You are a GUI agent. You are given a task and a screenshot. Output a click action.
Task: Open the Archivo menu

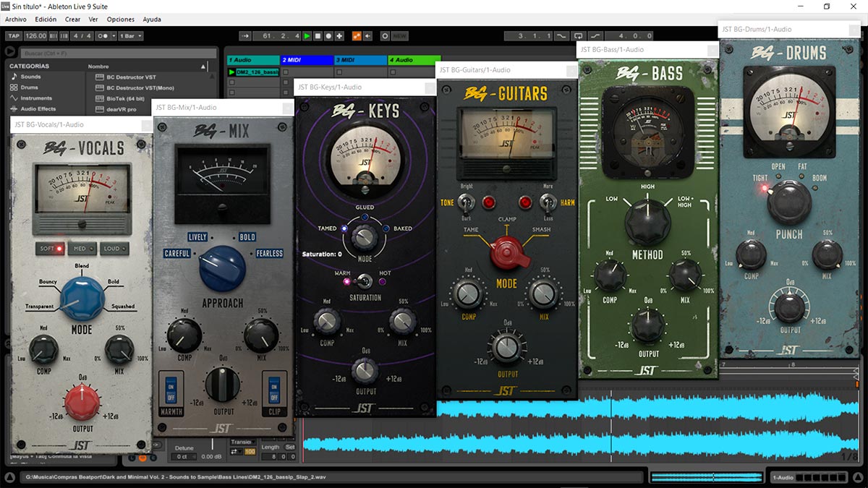point(16,20)
